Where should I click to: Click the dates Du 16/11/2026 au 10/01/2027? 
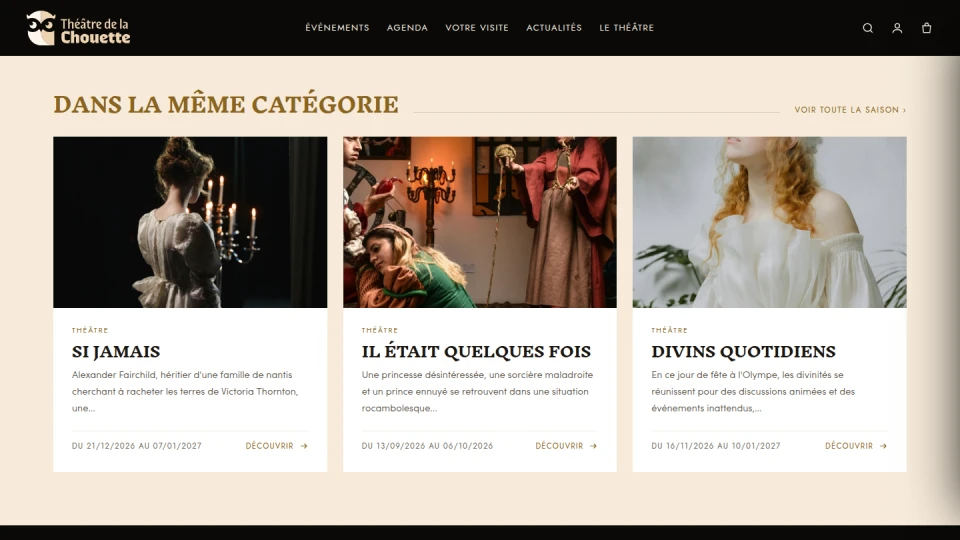(716, 446)
